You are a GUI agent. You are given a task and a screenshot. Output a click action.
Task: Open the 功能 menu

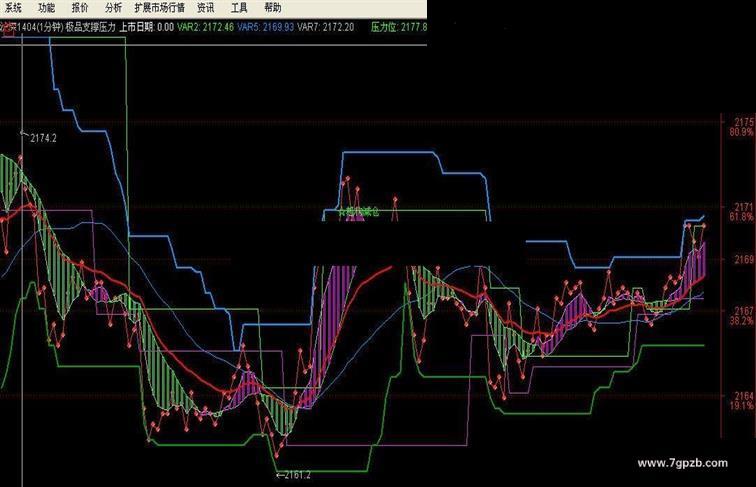pyautogui.click(x=47, y=8)
